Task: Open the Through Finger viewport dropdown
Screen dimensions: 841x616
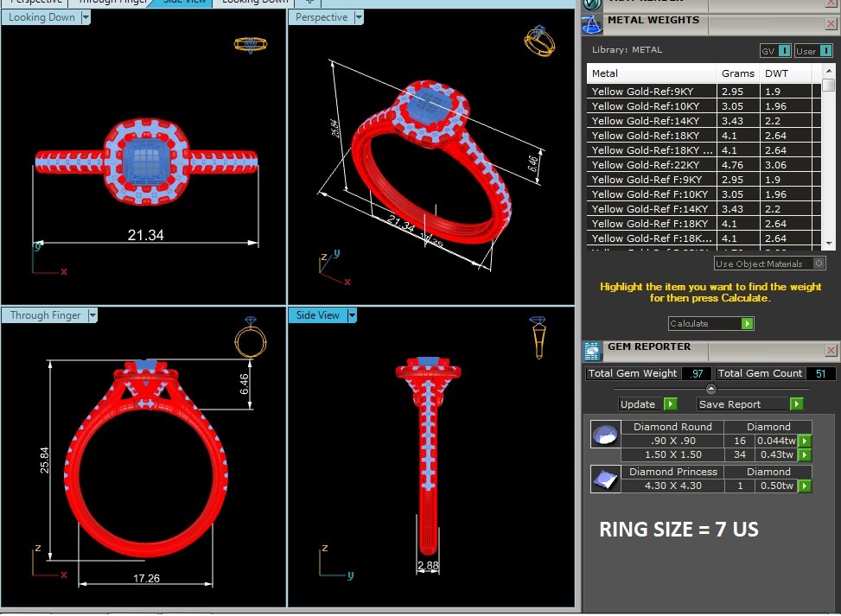Action: pos(92,315)
